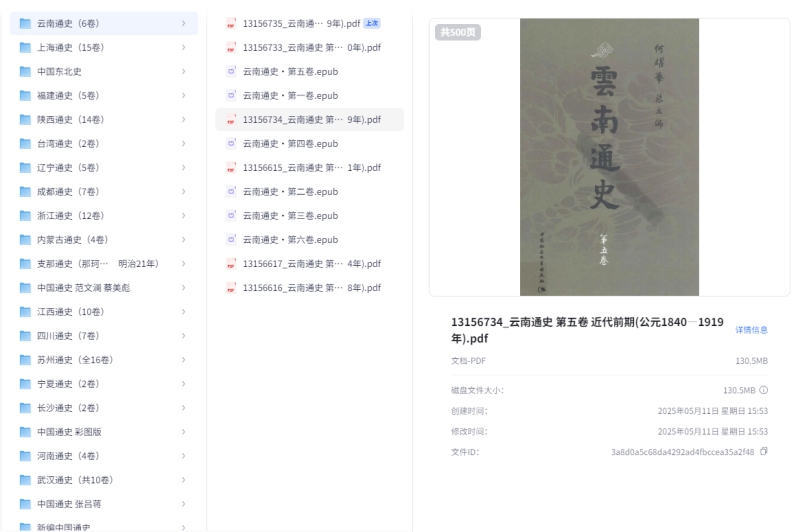Select the 13156734_云南通史 pdf file name
This screenshot has height=532, width=800.
tap(312, 119)
